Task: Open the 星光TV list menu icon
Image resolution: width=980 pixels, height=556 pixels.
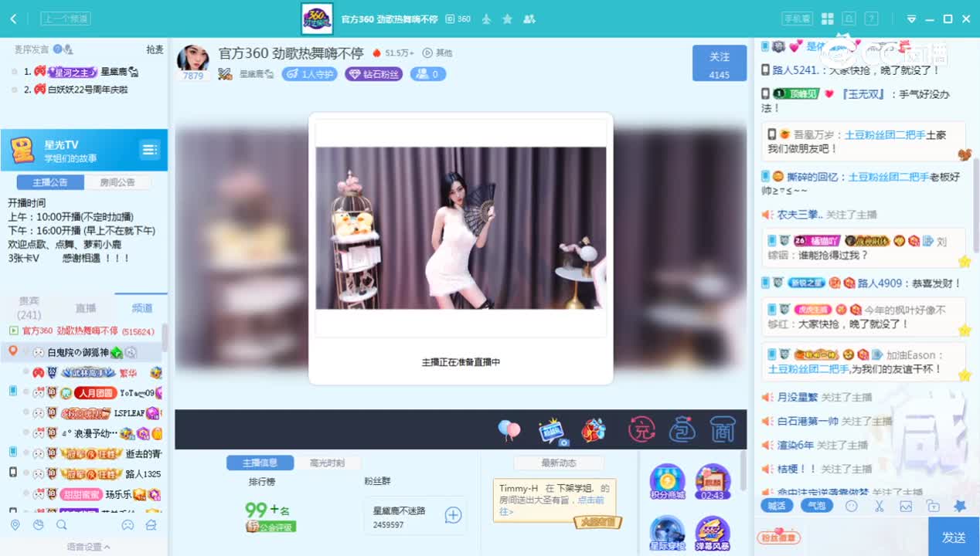Action: pyautogui.click(x=149, y=149)
